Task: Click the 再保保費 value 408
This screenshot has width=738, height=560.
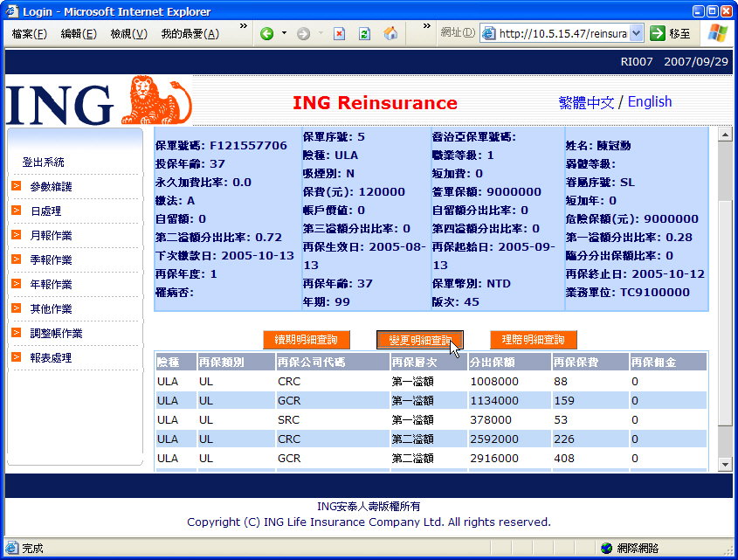Action: [x=564, y=459]
